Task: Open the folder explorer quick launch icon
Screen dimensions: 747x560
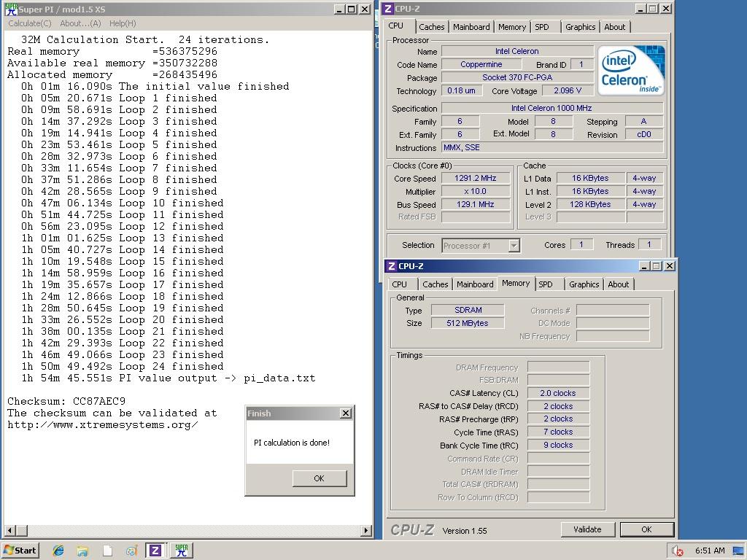Action: pyautogui.click(x=82, y=551)
